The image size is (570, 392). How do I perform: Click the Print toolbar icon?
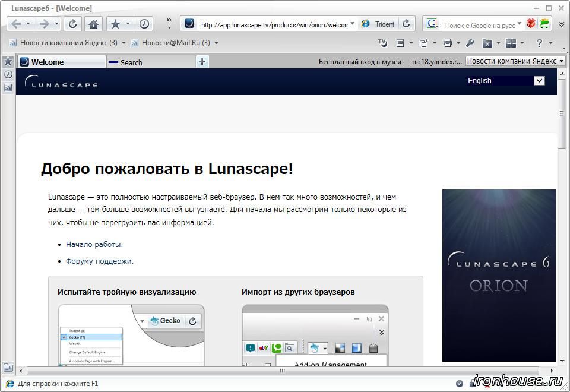pyautogui.click(x=448, y=43)
